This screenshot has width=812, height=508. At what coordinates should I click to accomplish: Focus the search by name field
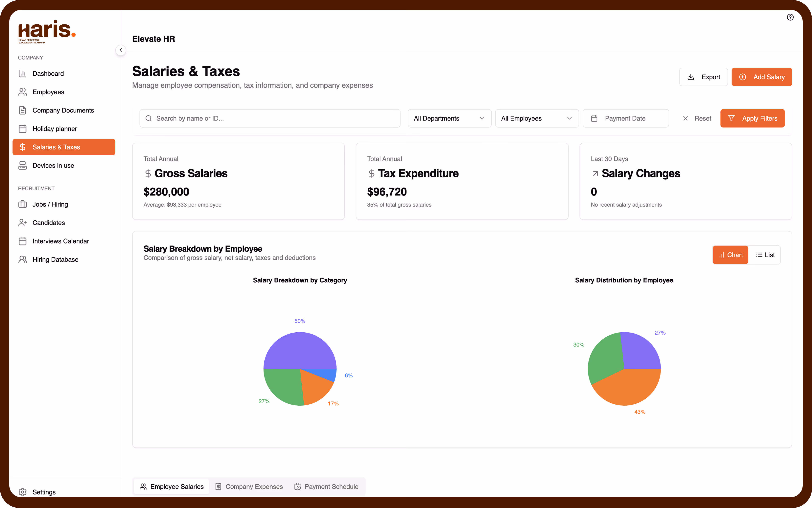coord(270,118)
